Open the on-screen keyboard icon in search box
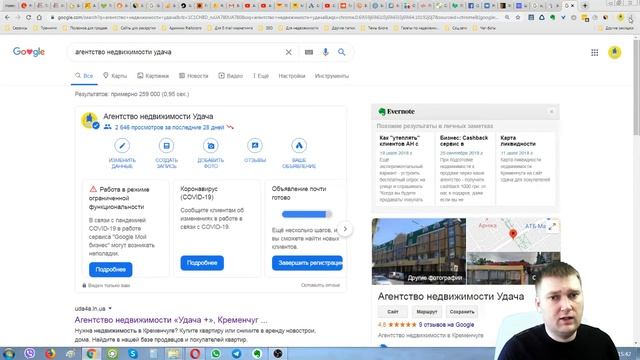 [x=309, y=52]
